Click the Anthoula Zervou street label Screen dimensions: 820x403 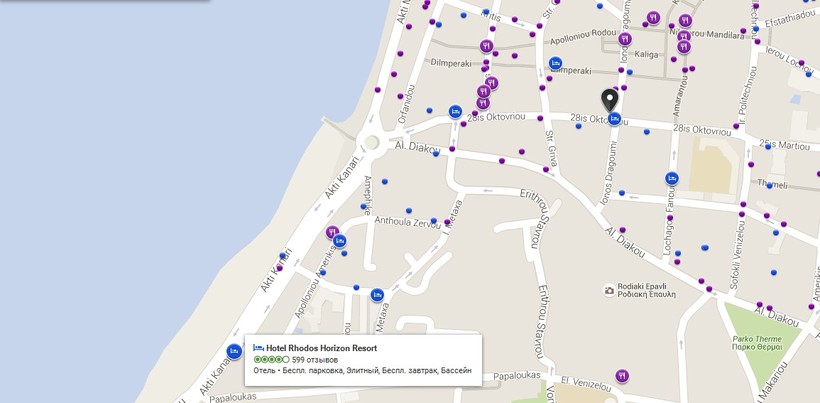pos(408,221)
